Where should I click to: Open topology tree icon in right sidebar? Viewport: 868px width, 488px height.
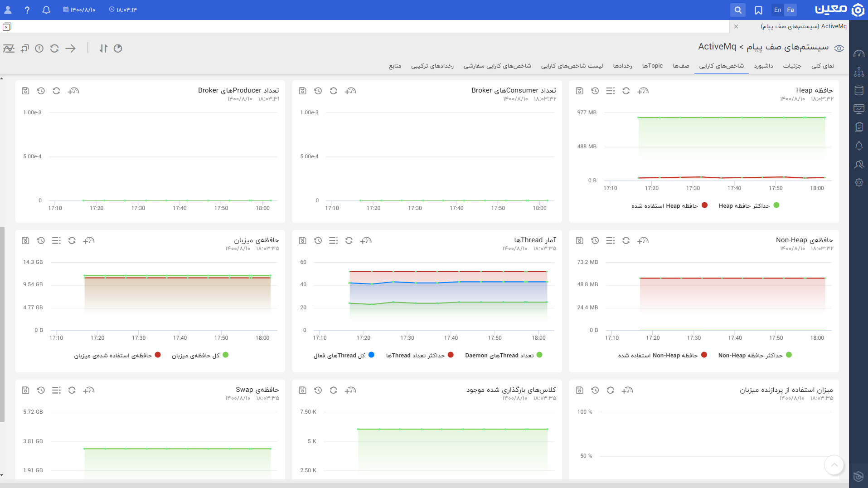pyautogui.click(x=859, y=72)
